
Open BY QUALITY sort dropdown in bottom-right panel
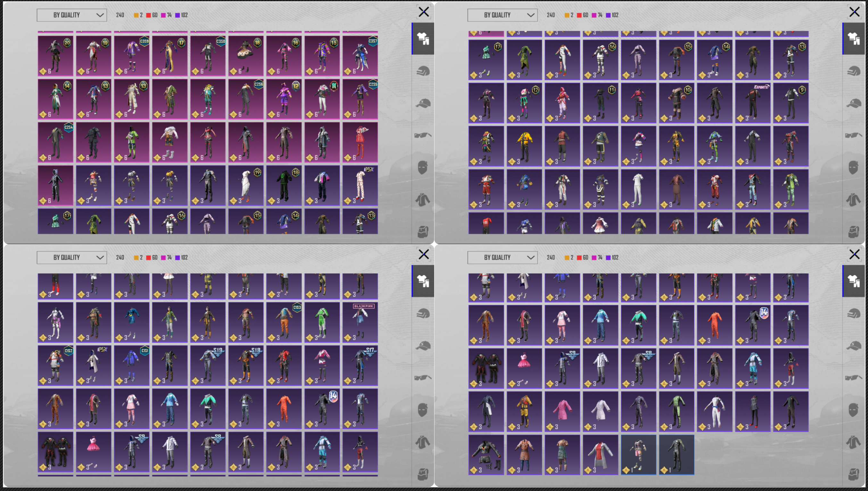pos(503,258)
